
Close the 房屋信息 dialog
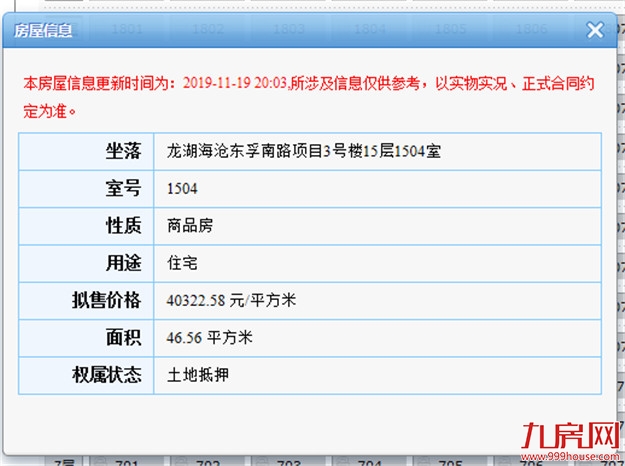click(x=595, y=30)
